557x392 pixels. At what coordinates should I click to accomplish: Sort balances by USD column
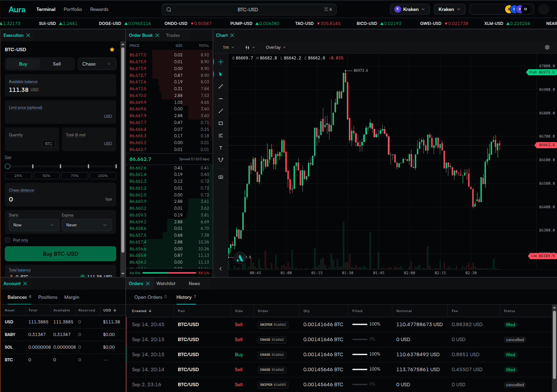(110, 310)
